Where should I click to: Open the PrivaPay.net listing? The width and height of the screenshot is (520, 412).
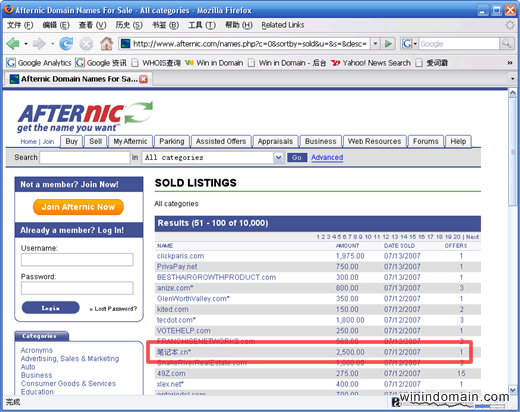177,267
